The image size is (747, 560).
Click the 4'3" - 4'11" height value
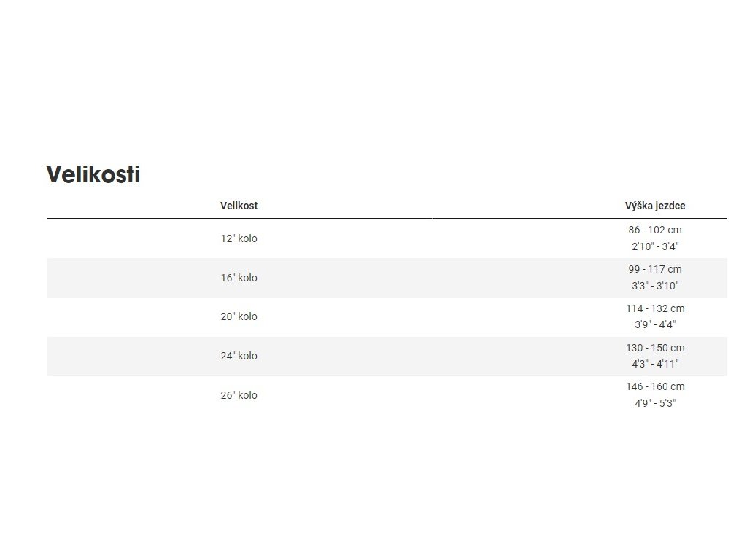[x=654, y=364]
